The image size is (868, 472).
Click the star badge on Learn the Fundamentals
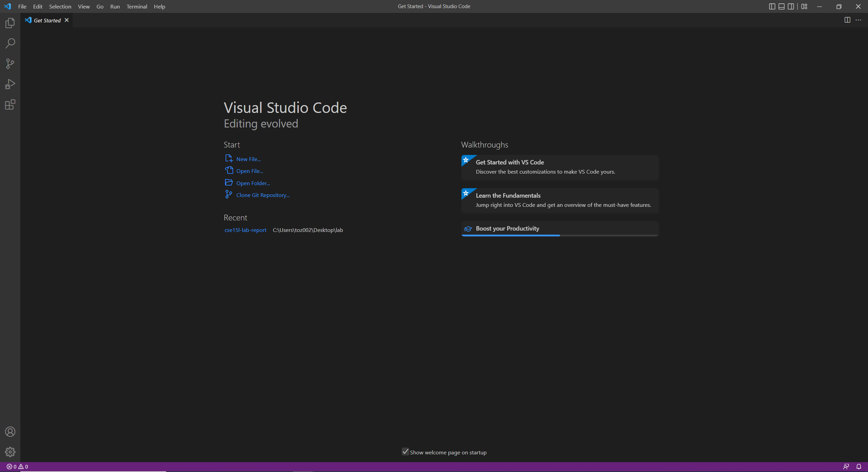point(466,193)
